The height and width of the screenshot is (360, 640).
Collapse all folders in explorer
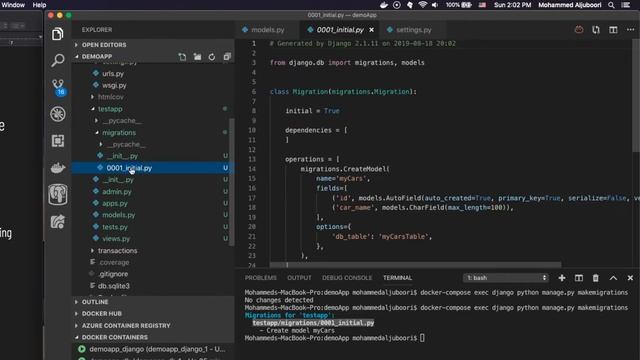pos(227,57)
